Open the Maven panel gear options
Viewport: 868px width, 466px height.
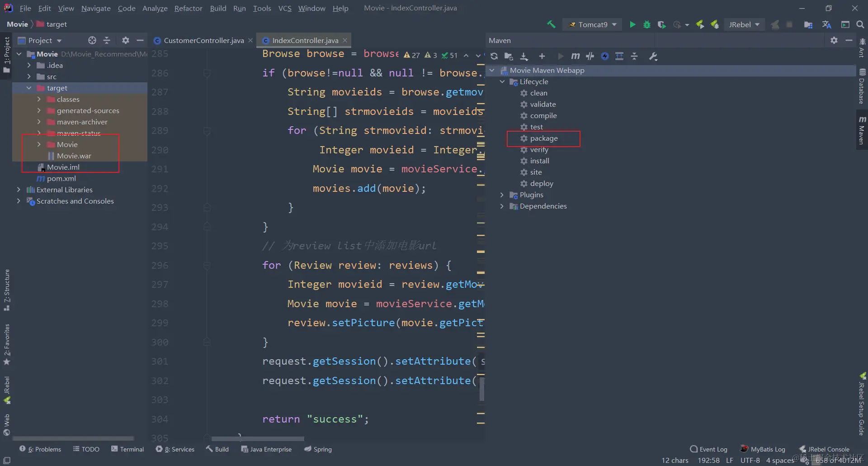coord(834,40)
